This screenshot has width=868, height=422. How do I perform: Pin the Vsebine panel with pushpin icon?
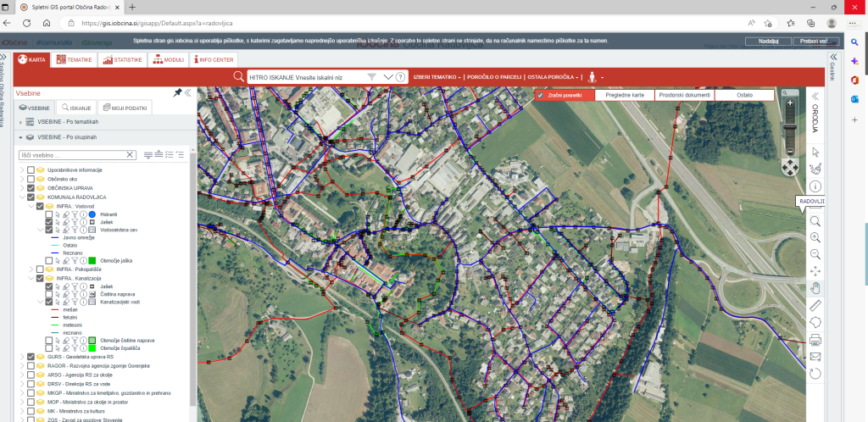click(x=177, y=92)
